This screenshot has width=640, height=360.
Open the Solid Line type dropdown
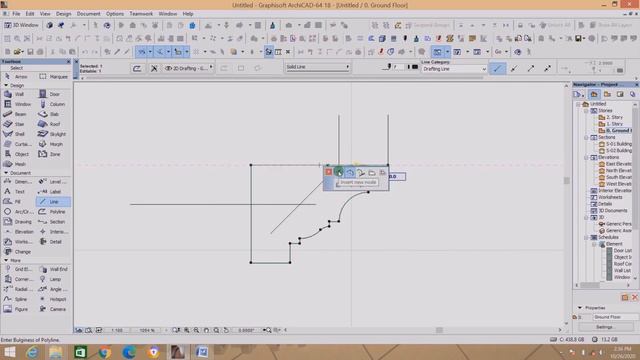(x=318, y=67)
